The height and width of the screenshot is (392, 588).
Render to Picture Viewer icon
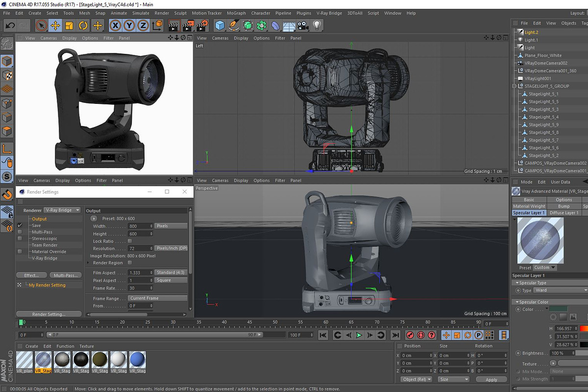(x=188, y=25)
